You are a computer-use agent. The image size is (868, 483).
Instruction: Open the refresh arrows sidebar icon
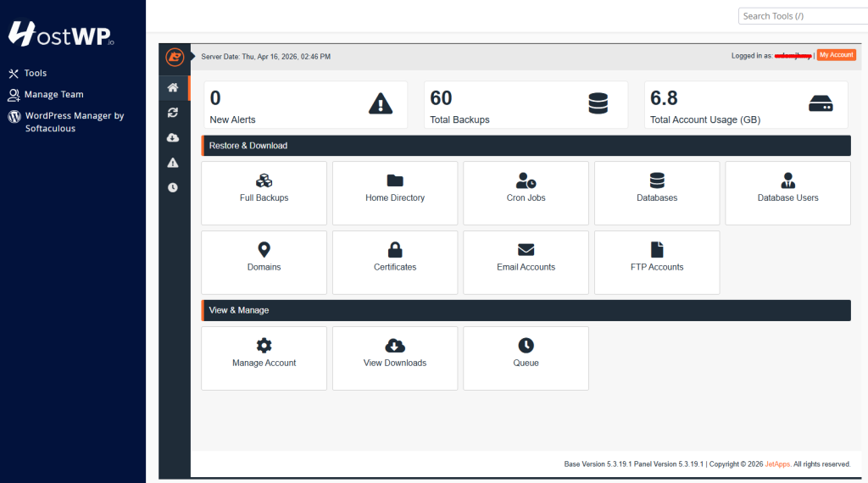click(x=173, y=113)
